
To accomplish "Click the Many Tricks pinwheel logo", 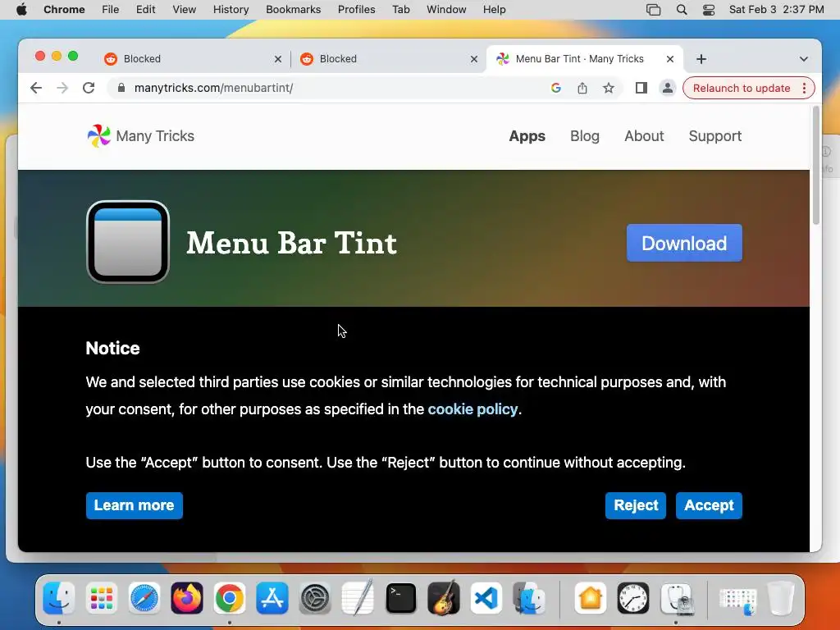I will (x=99, y=136).
